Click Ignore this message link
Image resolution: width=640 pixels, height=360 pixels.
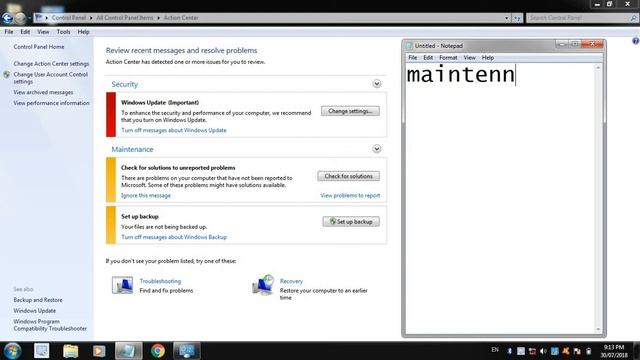coord(146,196)
